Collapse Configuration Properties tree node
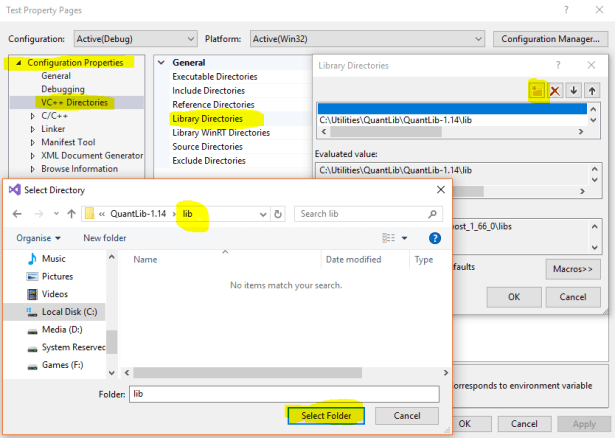 [18, 62]
